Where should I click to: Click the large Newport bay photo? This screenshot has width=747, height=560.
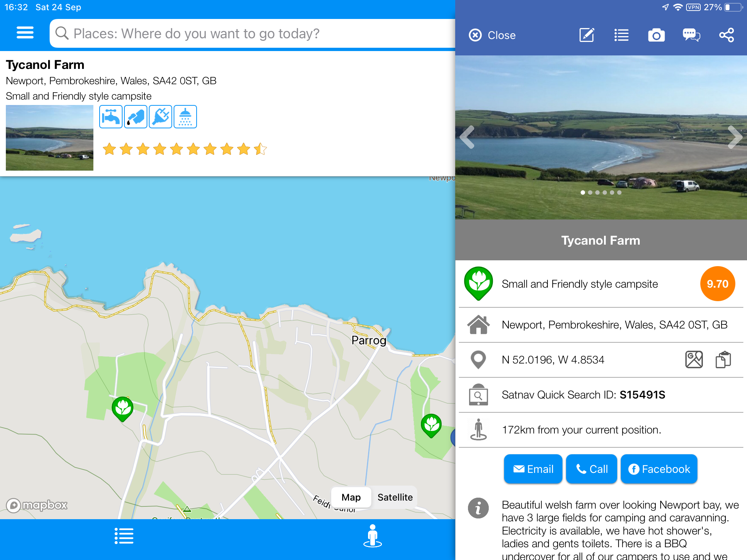click(x=601, y=137)
